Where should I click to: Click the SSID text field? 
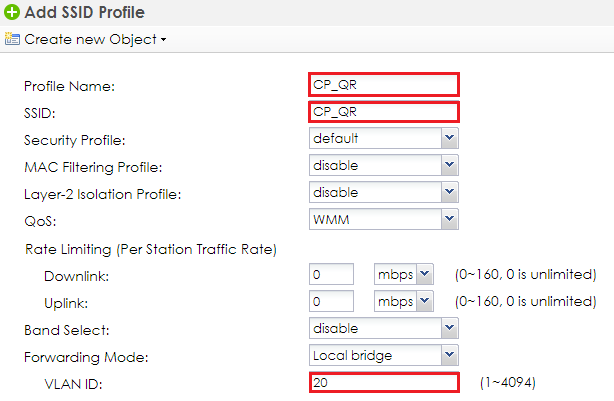384,112
